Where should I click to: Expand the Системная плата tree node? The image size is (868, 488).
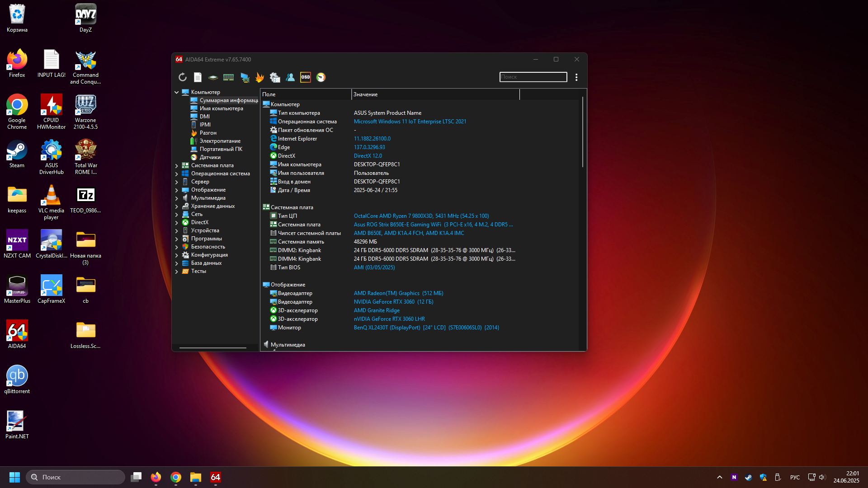pos(177,166)
